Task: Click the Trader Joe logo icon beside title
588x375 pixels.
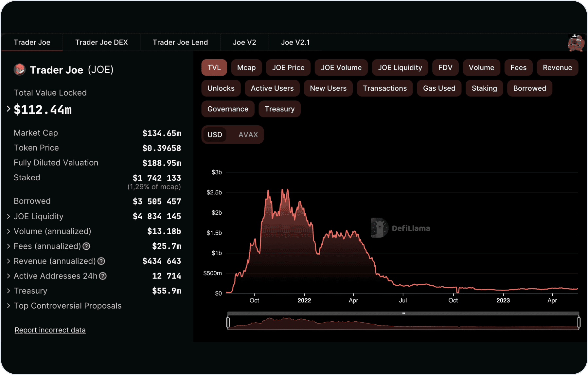Action: pyautogui.click(x=20, y=69)
